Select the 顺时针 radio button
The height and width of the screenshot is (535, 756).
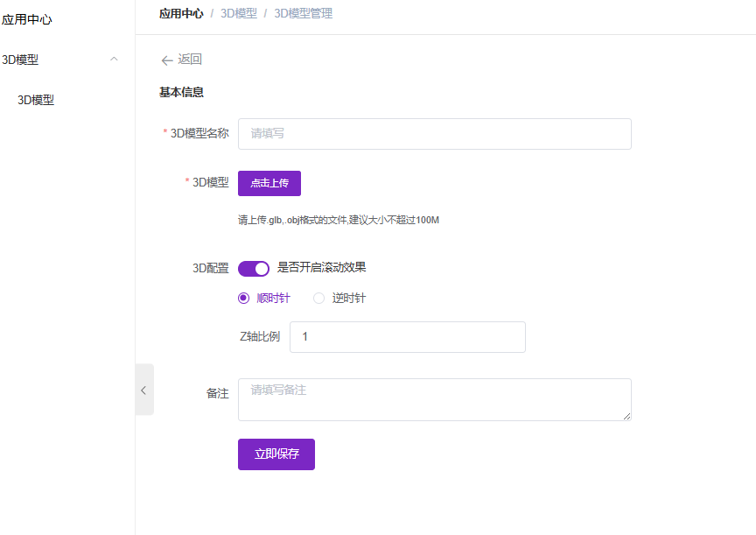[x=244, y=298]
